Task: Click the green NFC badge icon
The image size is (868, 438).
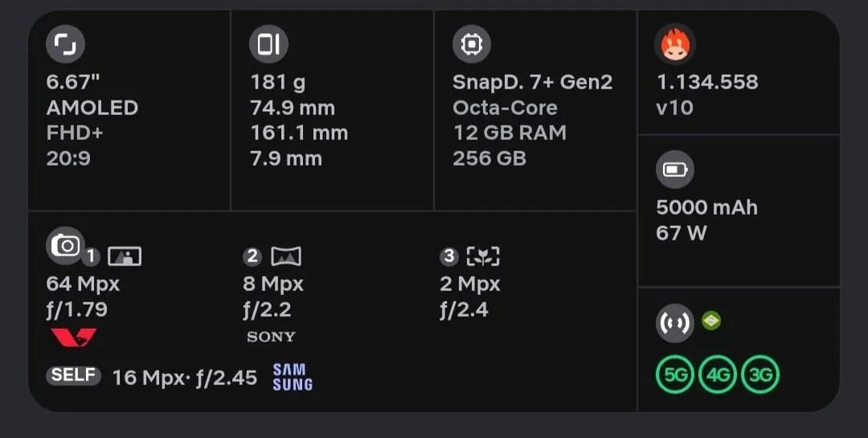Action: pos(711,321)
